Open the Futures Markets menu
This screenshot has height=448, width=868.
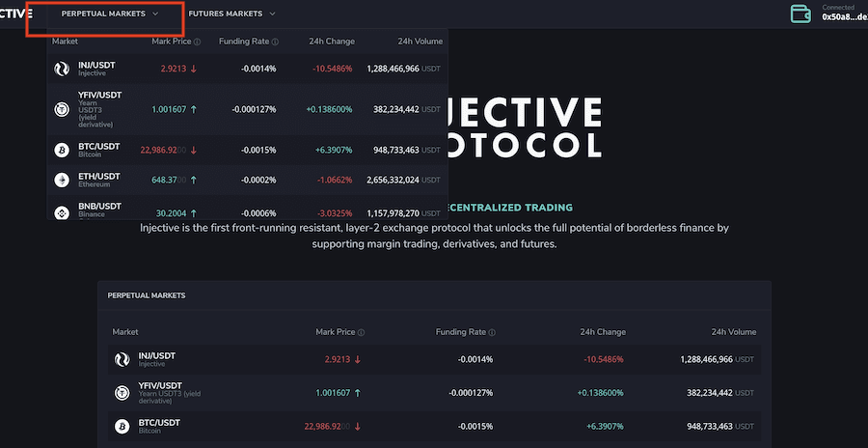click(225, 14)
